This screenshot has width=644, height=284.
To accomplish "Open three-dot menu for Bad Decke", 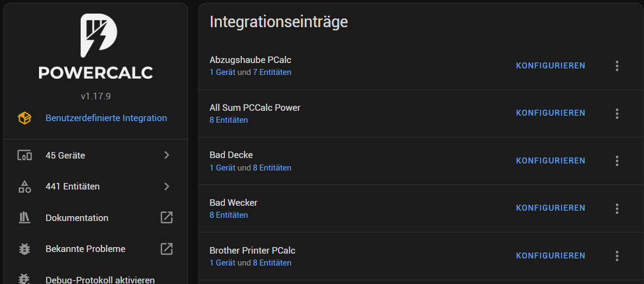I will pos(617,161).
